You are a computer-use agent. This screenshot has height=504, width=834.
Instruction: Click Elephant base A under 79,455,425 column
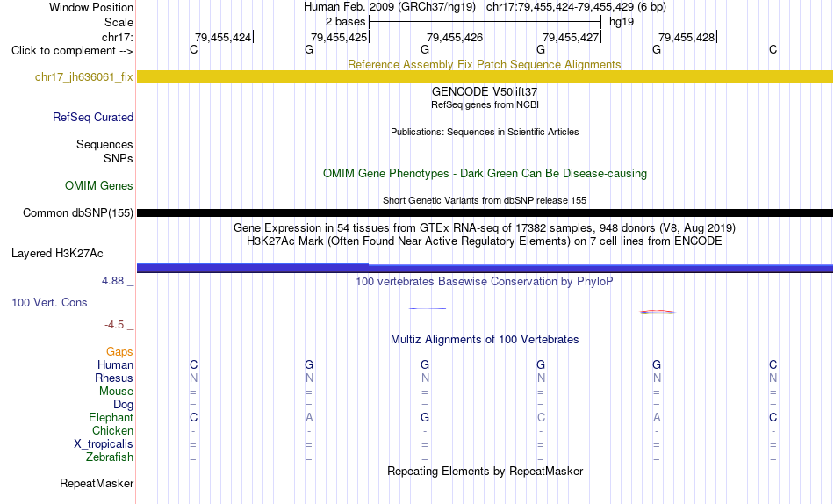pyautogui.click(x=309, y=417)
